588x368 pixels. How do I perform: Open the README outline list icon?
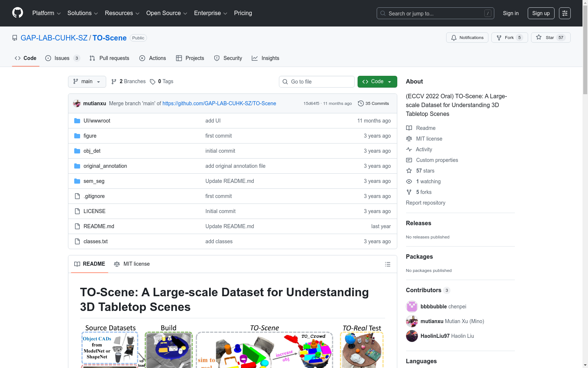388,264
